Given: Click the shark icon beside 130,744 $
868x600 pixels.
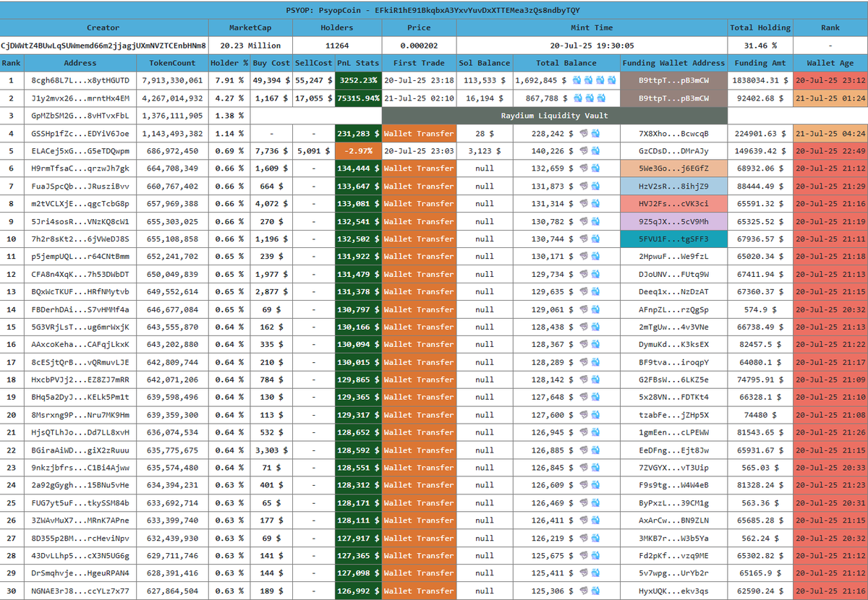Looking at the screenshot, I should (x=582, y=239).
